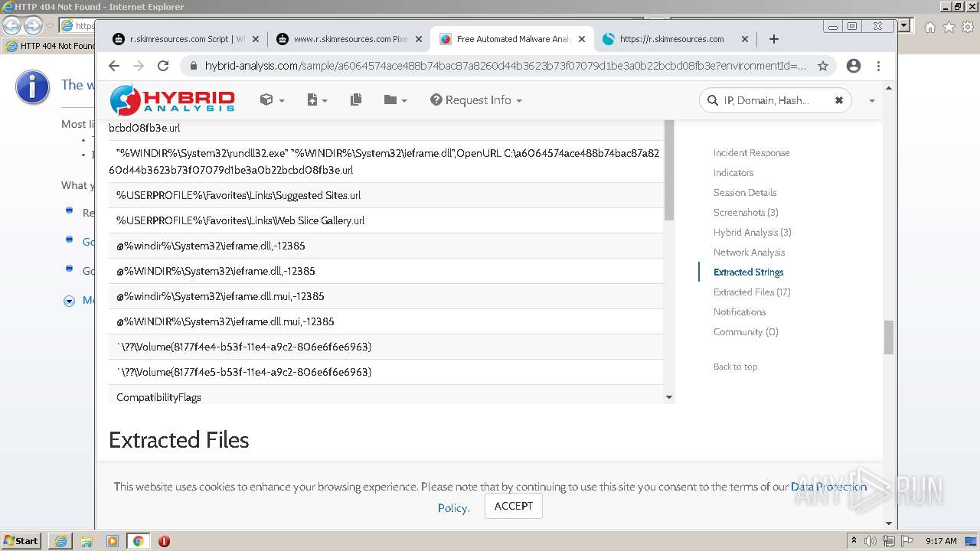Click the @%windir%\System32\ieframe.dll.mui,-12385 row
980x551 pixels.
(x=386, y=296)
